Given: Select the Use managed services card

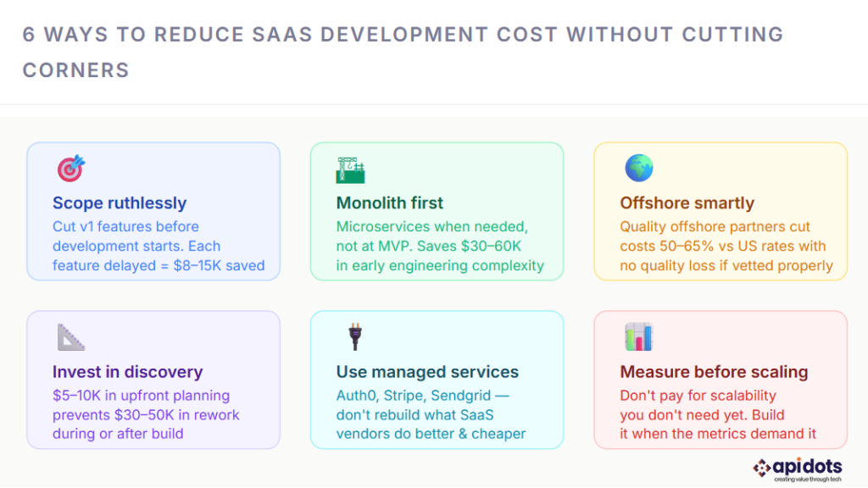Looking at the screenshot, I should coord(437,380).
